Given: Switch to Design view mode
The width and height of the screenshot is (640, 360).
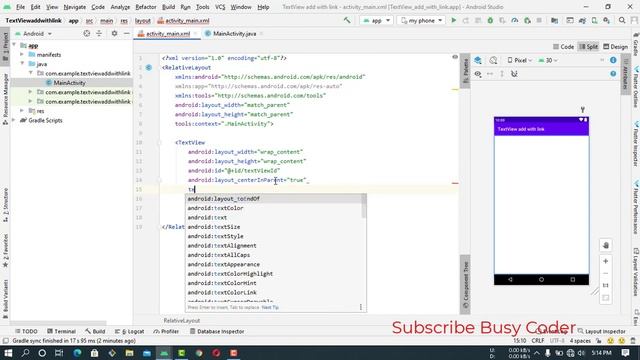Looking at the screenshot, I should click(615, 47).
